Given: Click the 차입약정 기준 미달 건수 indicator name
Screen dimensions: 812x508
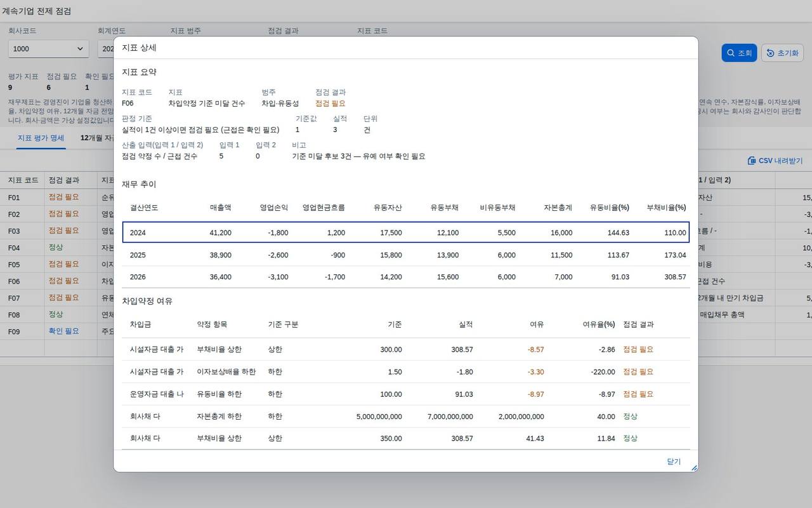Looking at the screenshot, I should coord(207,104).
